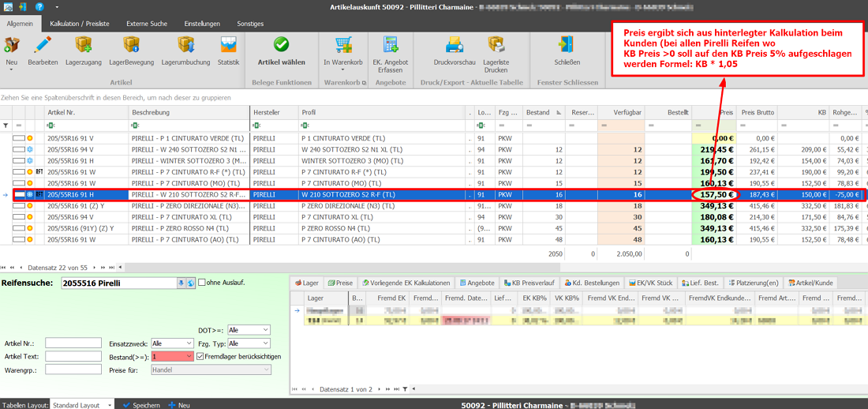Expand In Warenkorb dropdown arrow
868x409 pixels.
(x=342, y=69)
